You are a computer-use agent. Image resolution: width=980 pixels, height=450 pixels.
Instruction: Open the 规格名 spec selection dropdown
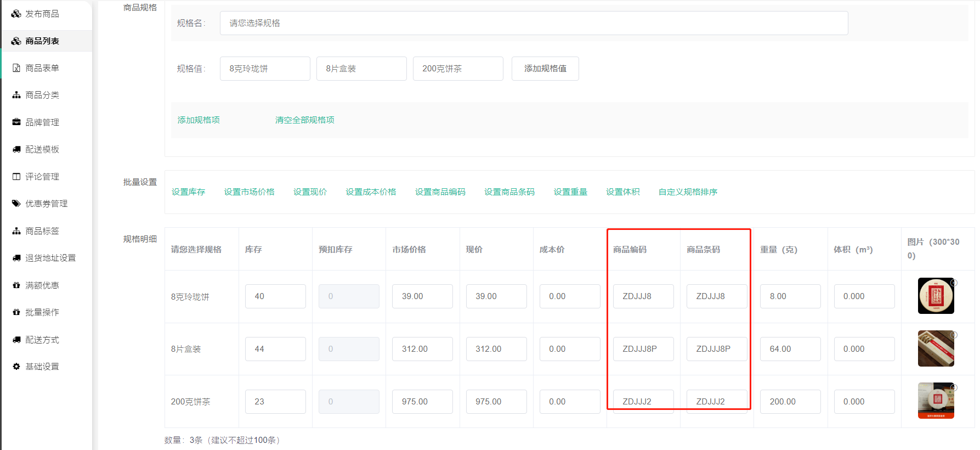533,23
